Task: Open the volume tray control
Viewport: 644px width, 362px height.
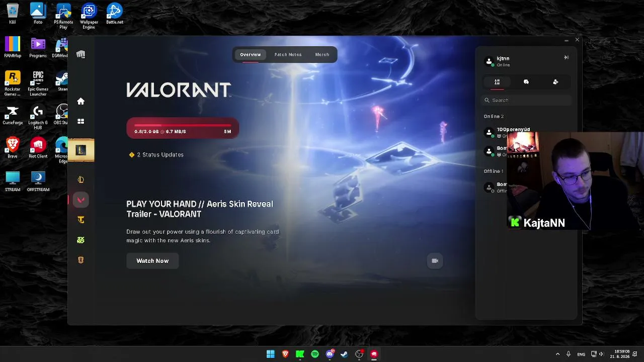Action: 601,354
